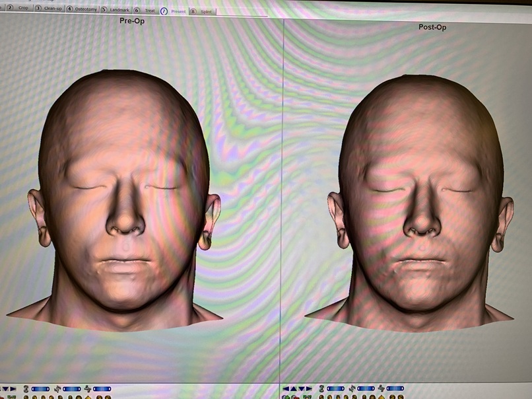The image size is (532, 399).
Task: Open the Crop step tab
Action: [x=19, y=7]
